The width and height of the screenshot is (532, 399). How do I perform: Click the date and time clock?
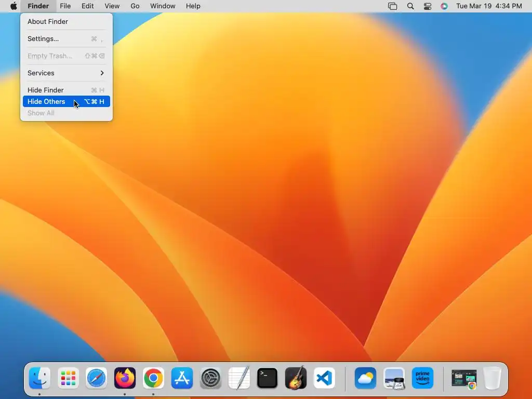coord(489,6)
